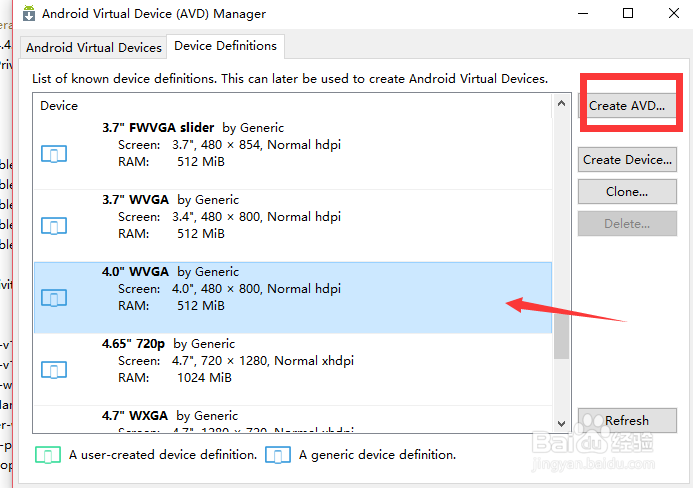The width and height of the screenshot is (693, 488).
Task: Maximize the AVD Manager window
Action: tap(628, 14)
